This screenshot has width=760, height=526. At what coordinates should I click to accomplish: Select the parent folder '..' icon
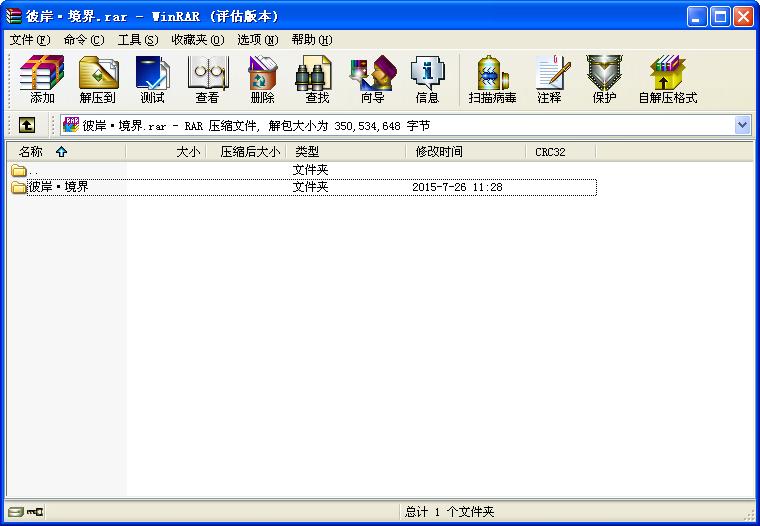[19, 170]
